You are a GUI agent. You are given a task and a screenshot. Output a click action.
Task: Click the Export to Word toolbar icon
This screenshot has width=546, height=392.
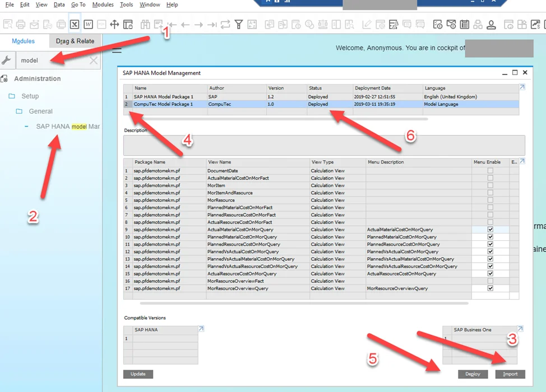(x=88, y=24)
